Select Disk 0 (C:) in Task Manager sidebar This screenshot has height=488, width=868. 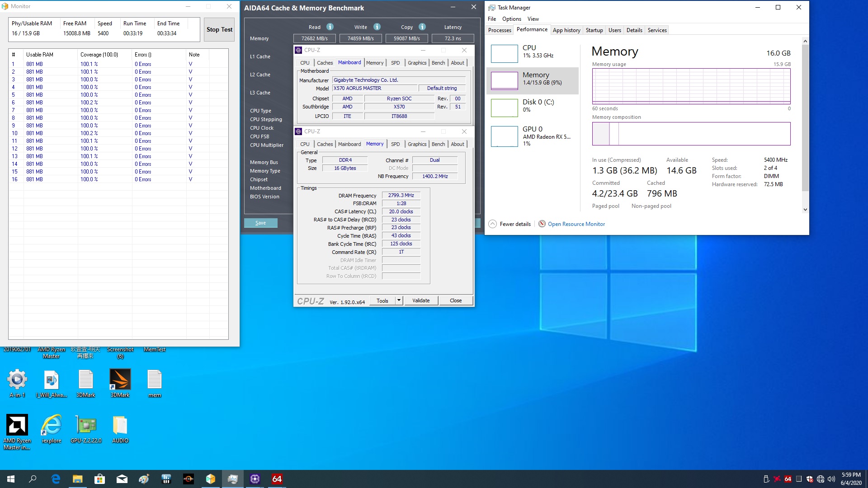pos(533,108)
